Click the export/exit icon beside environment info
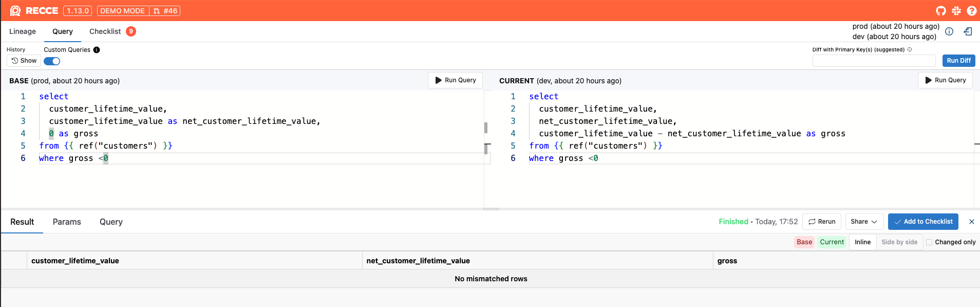The width and height of the screenshot is (980, 307). tap(968, 31)
